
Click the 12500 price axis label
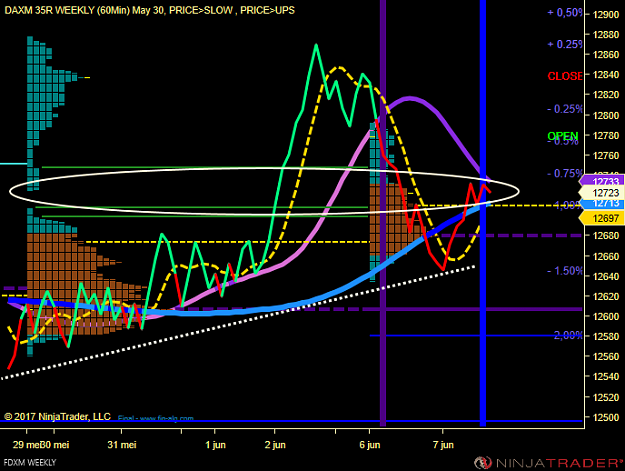(606, 417)
